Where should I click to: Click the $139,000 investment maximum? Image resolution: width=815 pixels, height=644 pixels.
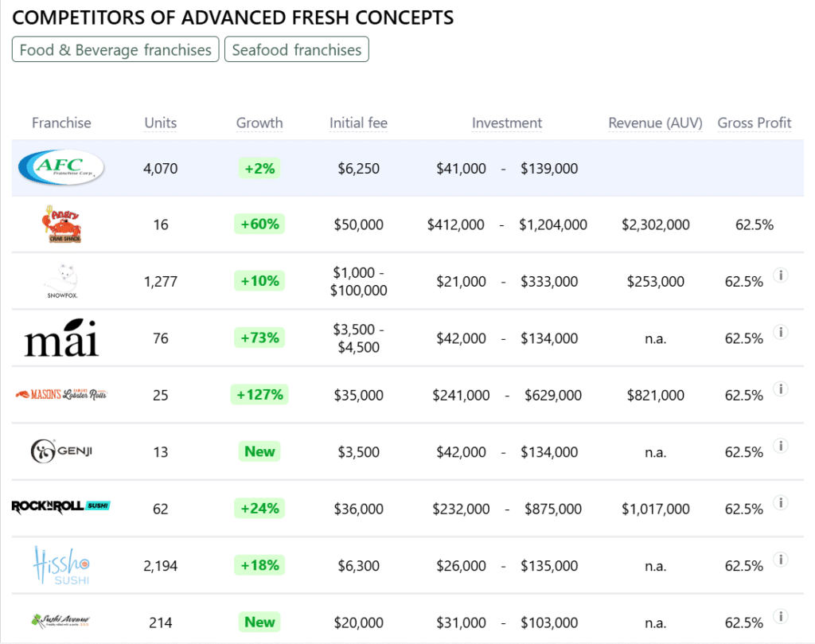click(x=549, y=169)
